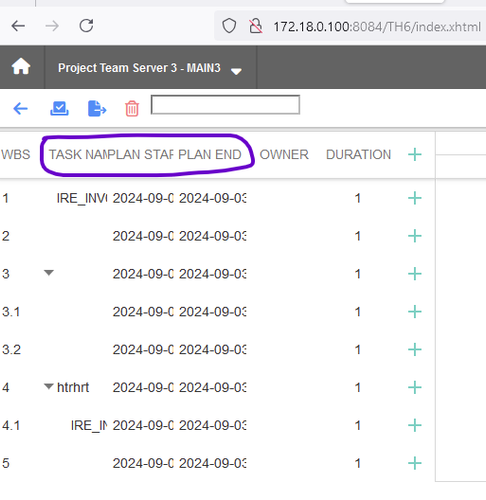Click the red trash delete icon
486x500 pixels.
[x=132, y=109]
